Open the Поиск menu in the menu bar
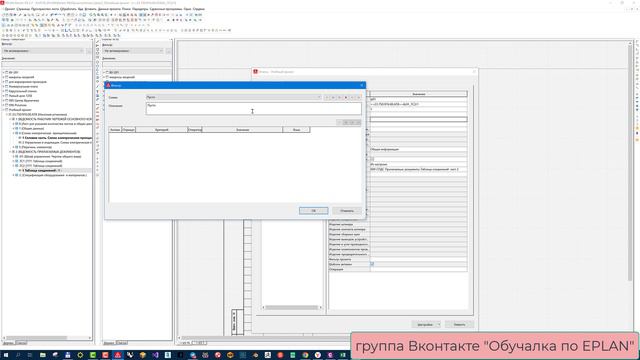This screenshot has width=640, height=360. (127, 9)
